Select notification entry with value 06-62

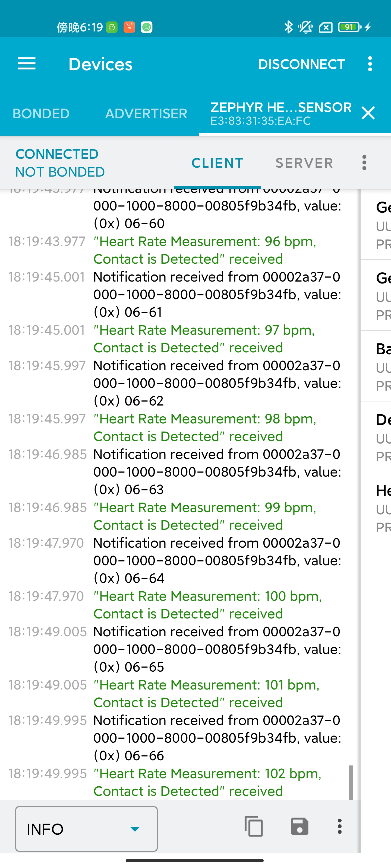pyautogui.click(x=217, y=383)
